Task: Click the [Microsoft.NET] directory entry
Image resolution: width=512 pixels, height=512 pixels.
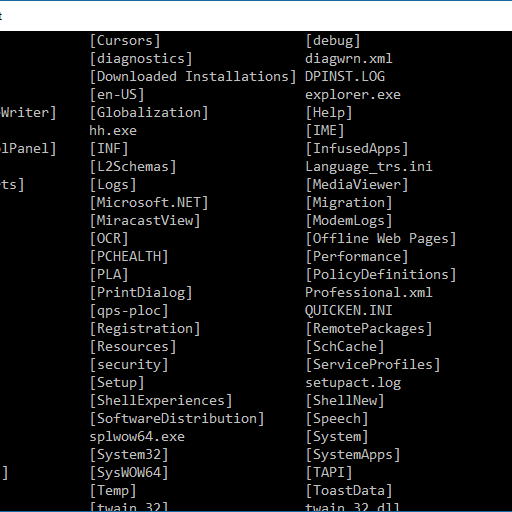Action: click(149, 203)
